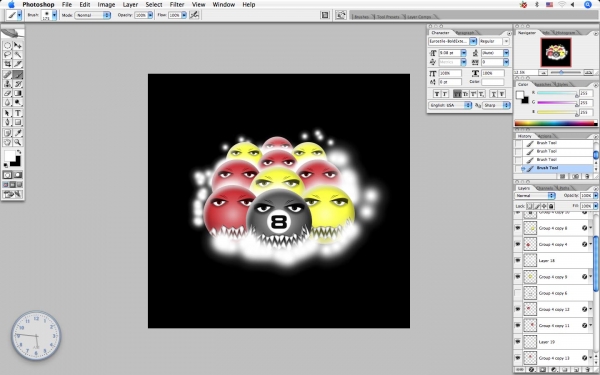Image resolution: width=600 pixels, height=375 pixels.
Task: Select the Hand tool
Action: point(7,142)
